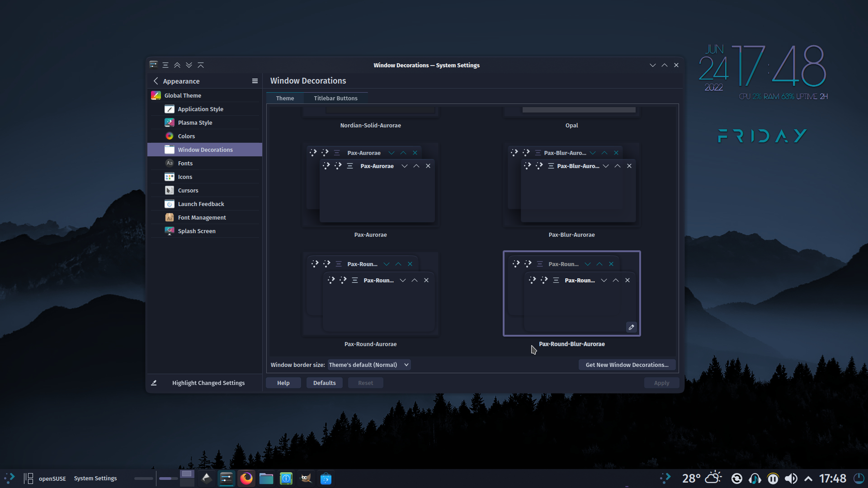Click the double down-arrow titlebar button

[x=189, y=65]
